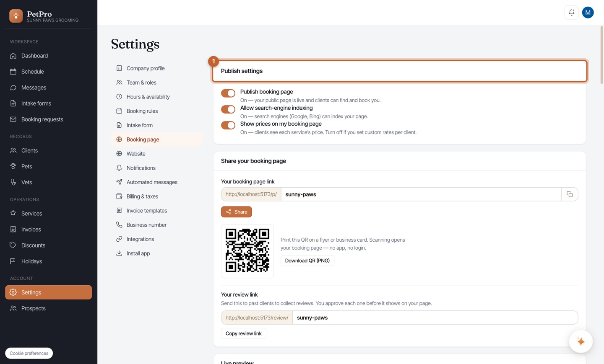This screenshot has height=364, width=604.
Task: Click the Schedule calendar icon in sidebar
Action: pyautogui.click(x=13, y=72)
